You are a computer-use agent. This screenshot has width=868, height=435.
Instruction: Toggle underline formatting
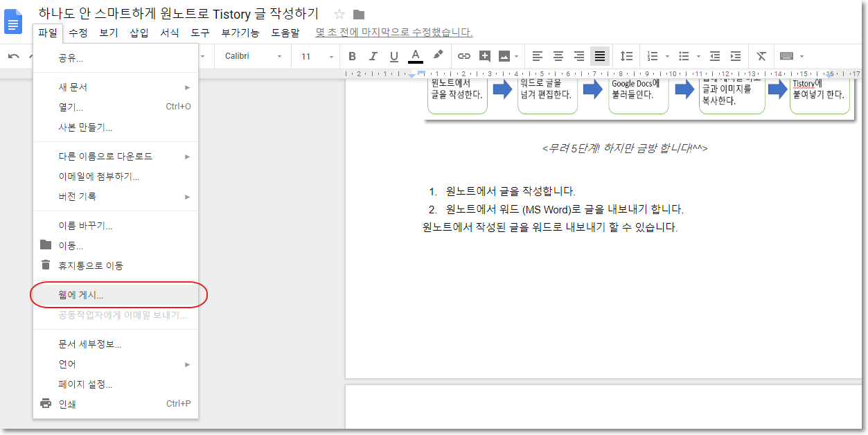click(394, 56)
